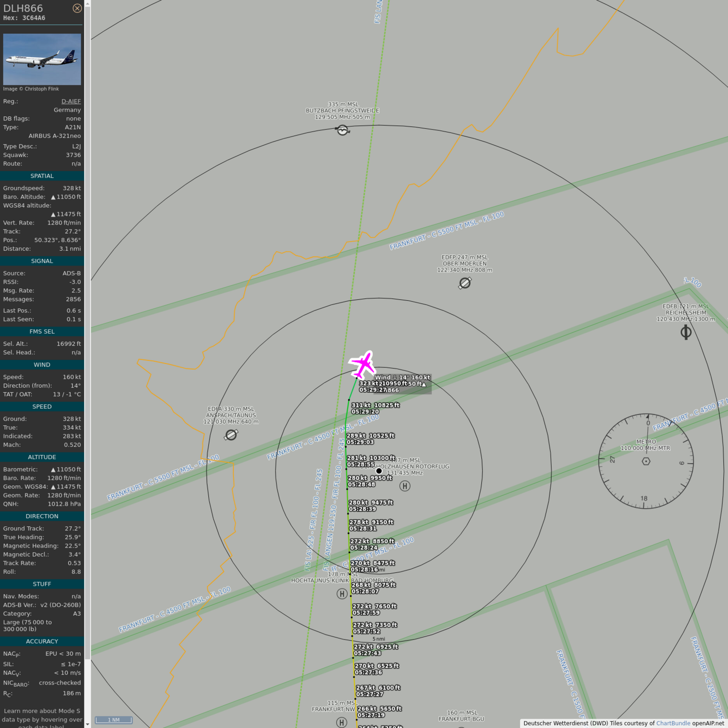Click the 1 NM map scale bar

pyautogui.click(x=114, y=720)
